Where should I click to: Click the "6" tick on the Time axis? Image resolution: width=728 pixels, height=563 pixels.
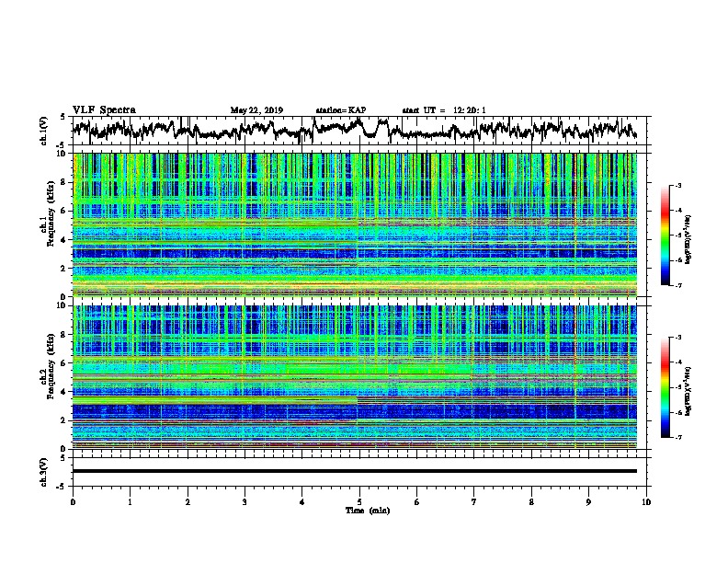(x=417, y=501)
